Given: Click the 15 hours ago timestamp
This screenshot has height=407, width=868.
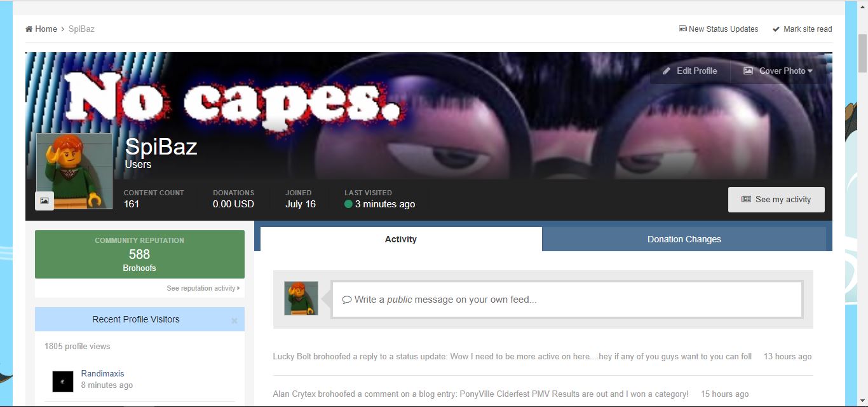Looking at the screenshot, I should click(725, 394).
